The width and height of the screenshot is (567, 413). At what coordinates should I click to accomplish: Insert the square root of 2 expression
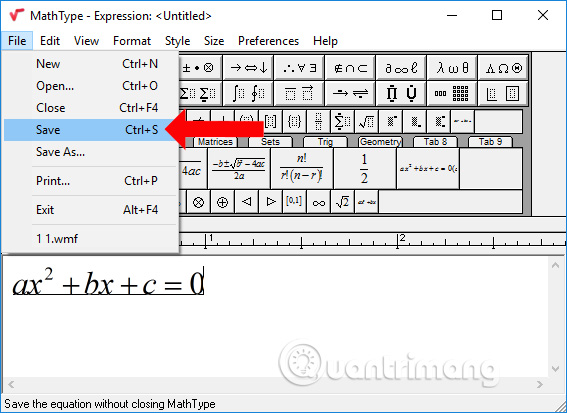coord(342,202)
